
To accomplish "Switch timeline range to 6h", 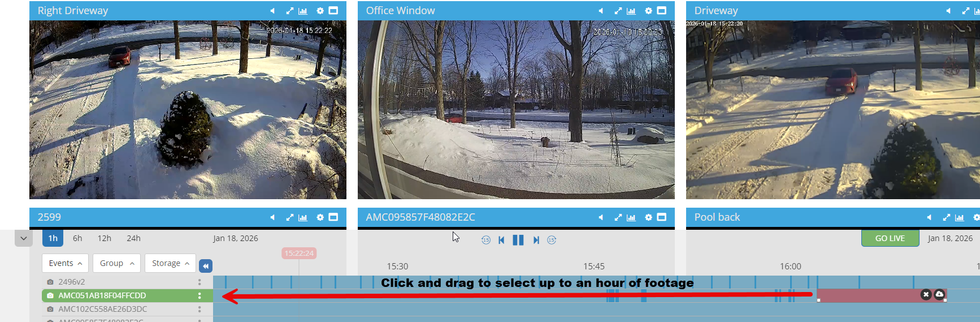I will point(77,238).
